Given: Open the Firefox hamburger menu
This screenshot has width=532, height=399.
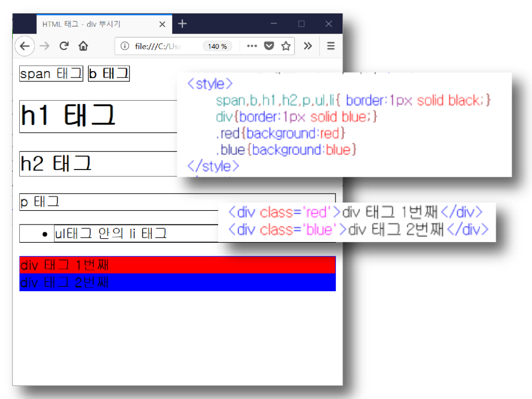Looking at the screenshot, I should 331,46.
